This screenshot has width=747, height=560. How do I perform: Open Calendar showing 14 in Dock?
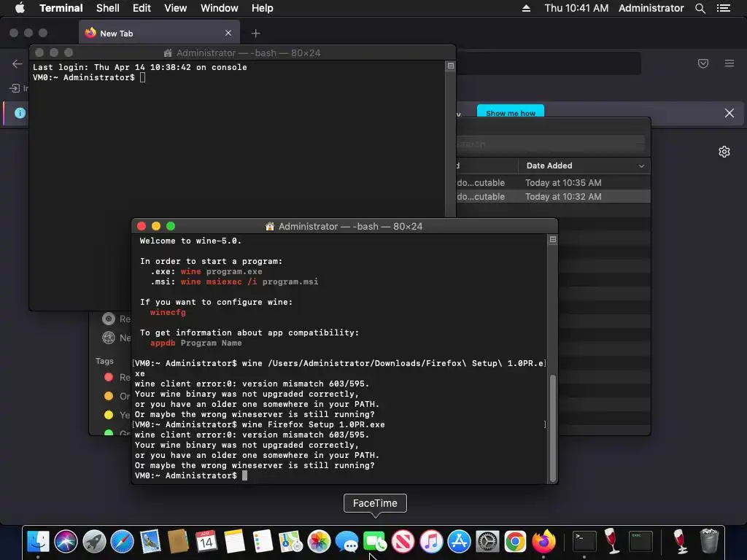(x=206, y=542)
